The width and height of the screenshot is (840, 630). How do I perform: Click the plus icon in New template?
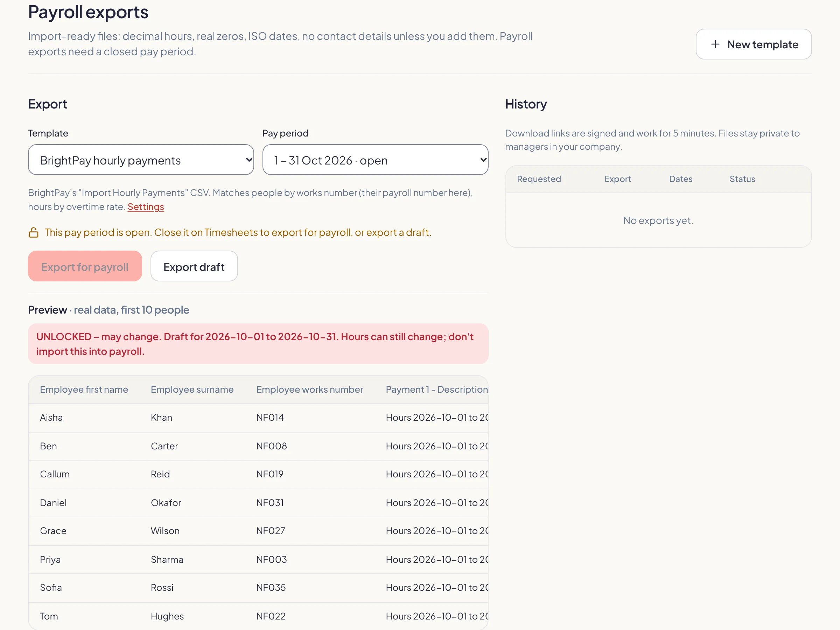[x=715, y=44]
